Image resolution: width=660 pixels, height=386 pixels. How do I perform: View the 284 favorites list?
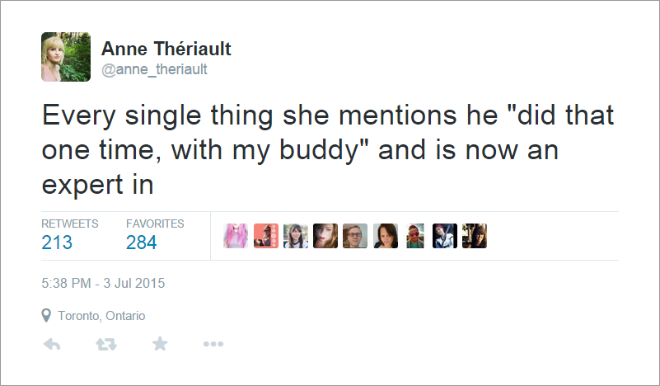tap(141, 242)
